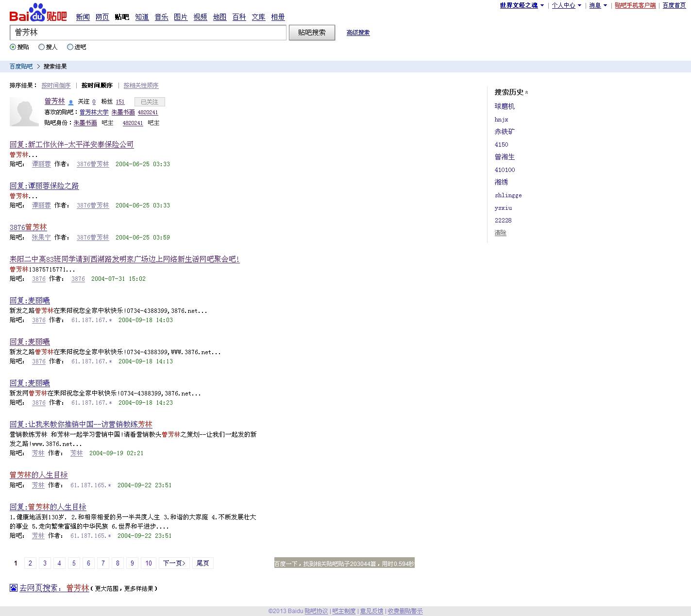Open the 3876曾芳林 result title
691x616 pixels.
coord(28,227)
